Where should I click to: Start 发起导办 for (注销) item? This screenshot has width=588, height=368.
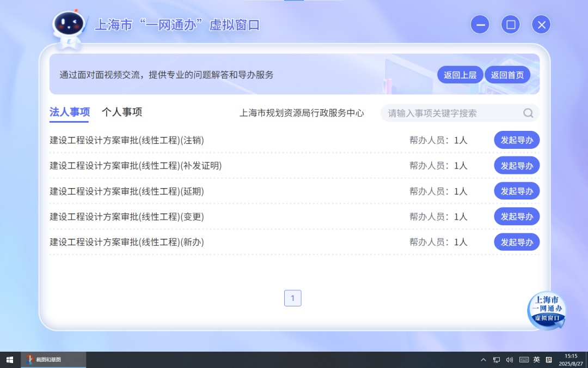tap(517, 140)
